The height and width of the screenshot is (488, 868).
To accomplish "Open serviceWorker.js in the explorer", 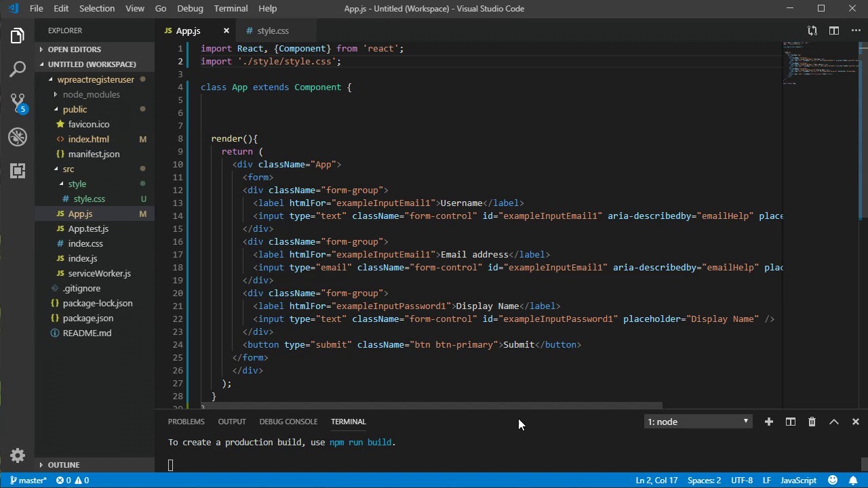I will coord(99,273).
